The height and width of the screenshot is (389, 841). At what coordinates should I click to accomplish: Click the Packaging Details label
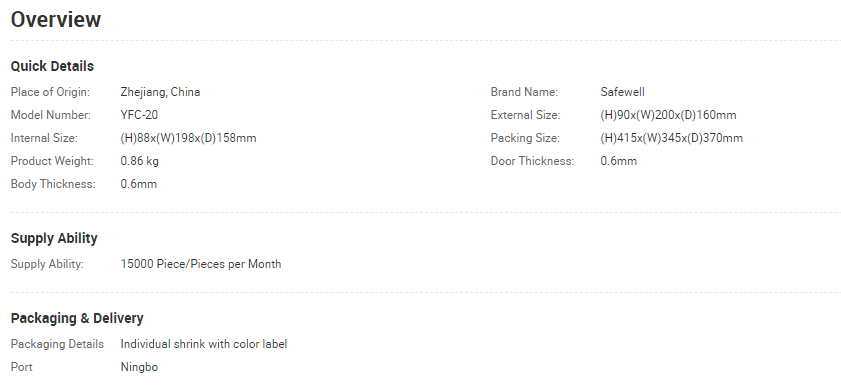[x=57, y=344]
